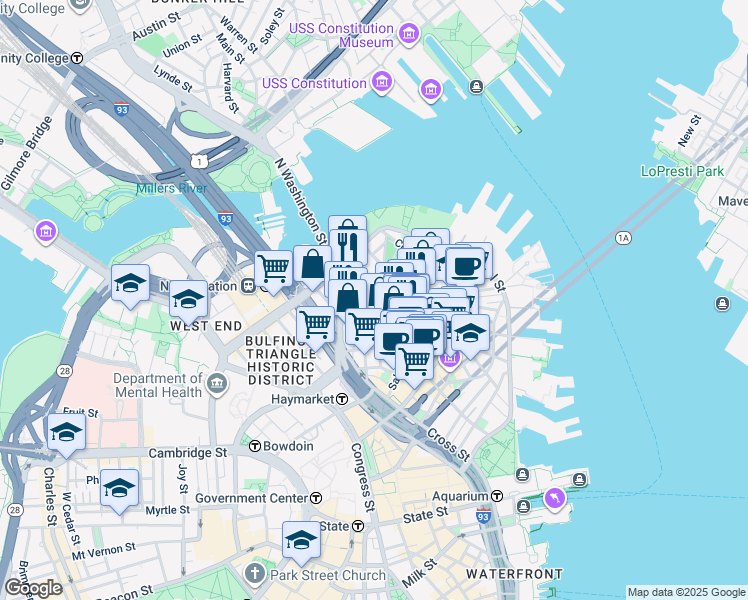Open the large coffee cup marker in North End
Screen dimensions: 748x600
466,268
